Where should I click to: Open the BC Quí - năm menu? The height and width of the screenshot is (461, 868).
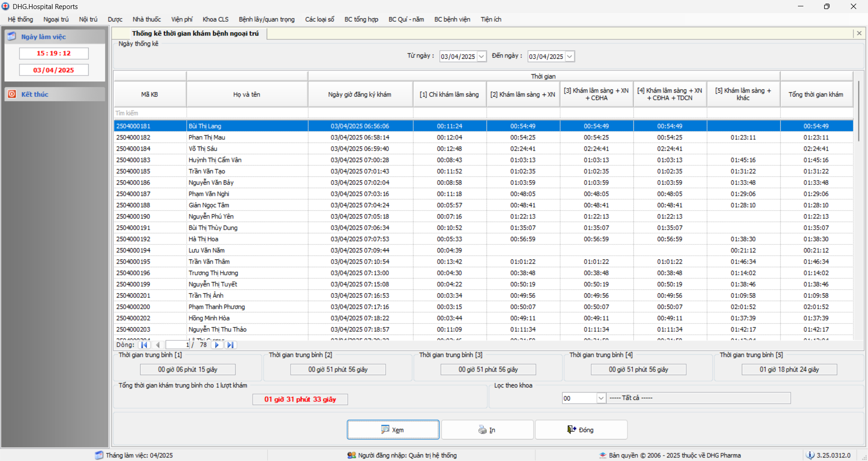click(406, 19)
